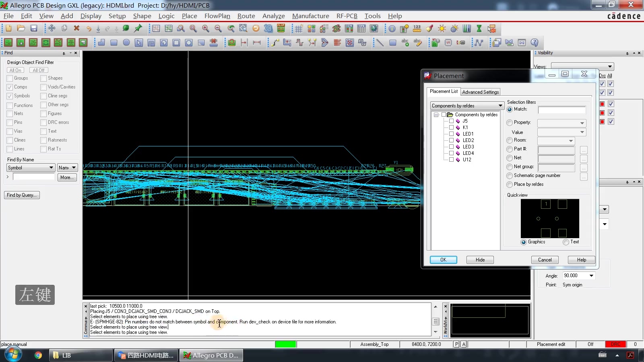Viewport: 644px width, 362px height.
Task: Click the red Delete X icon
Action: [76, 29]
